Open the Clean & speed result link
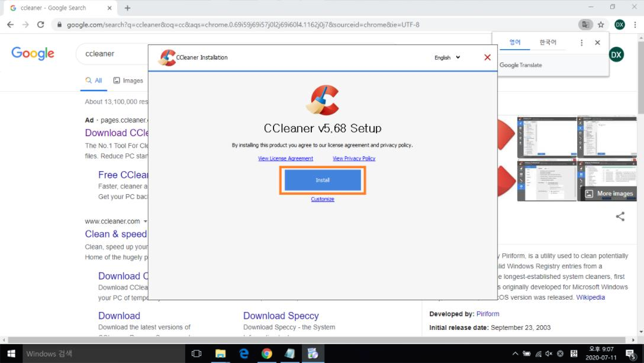The height and width of the screenshot is (363, 644). pyautogui.click(x=116, y=234)
